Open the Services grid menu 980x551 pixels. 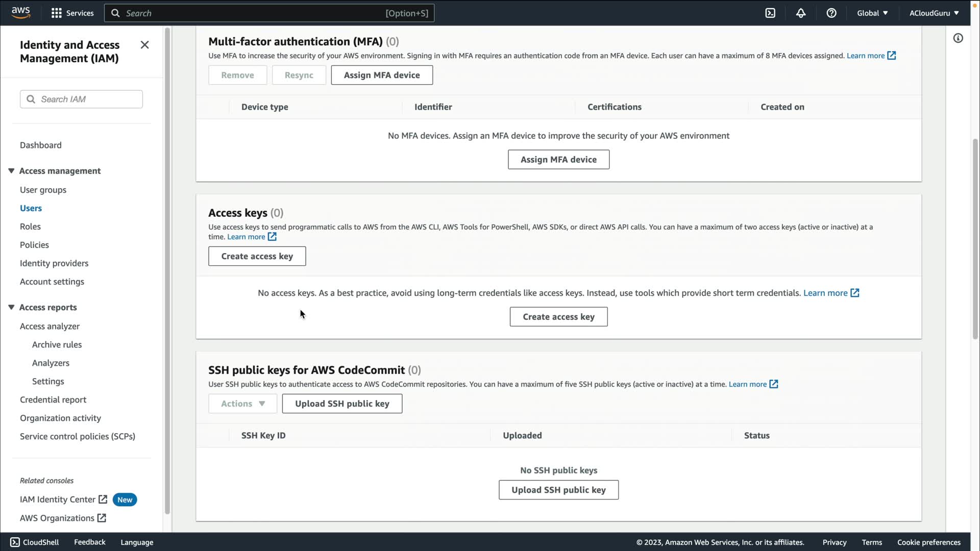coord(57,13)
